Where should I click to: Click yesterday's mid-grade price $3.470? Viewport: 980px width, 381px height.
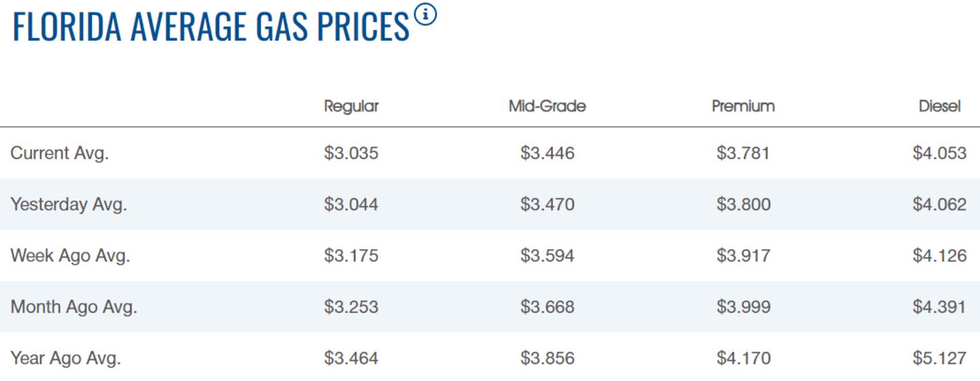[547, 204]
